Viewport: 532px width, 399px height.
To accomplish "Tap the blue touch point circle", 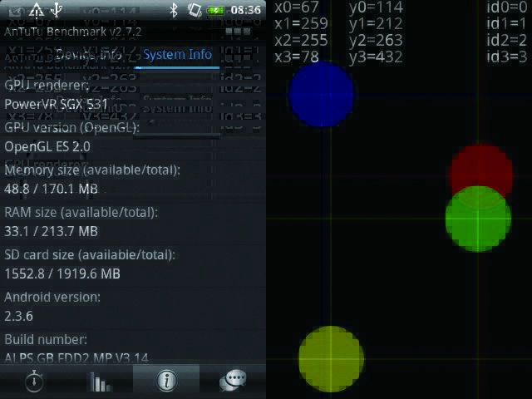I will click(322, 94).
